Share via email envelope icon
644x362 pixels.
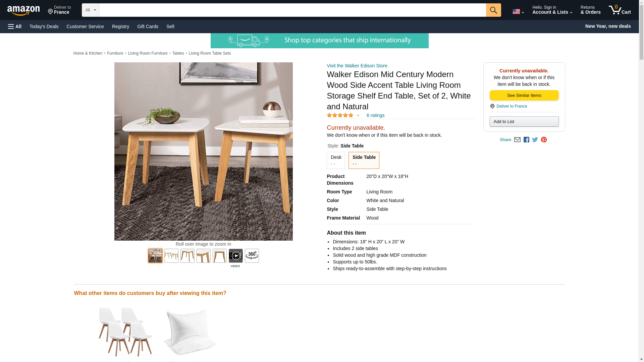(x=517, y=140)
